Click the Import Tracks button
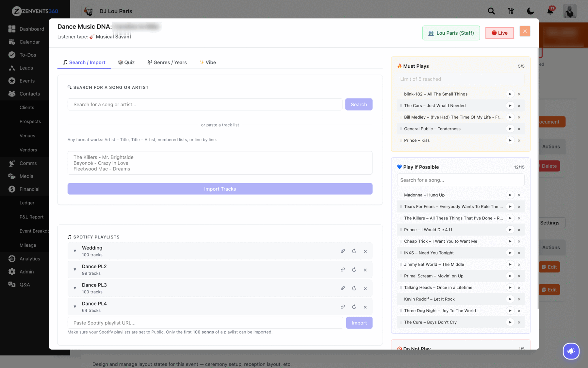588x368 pixels. [x=220, y=189]
